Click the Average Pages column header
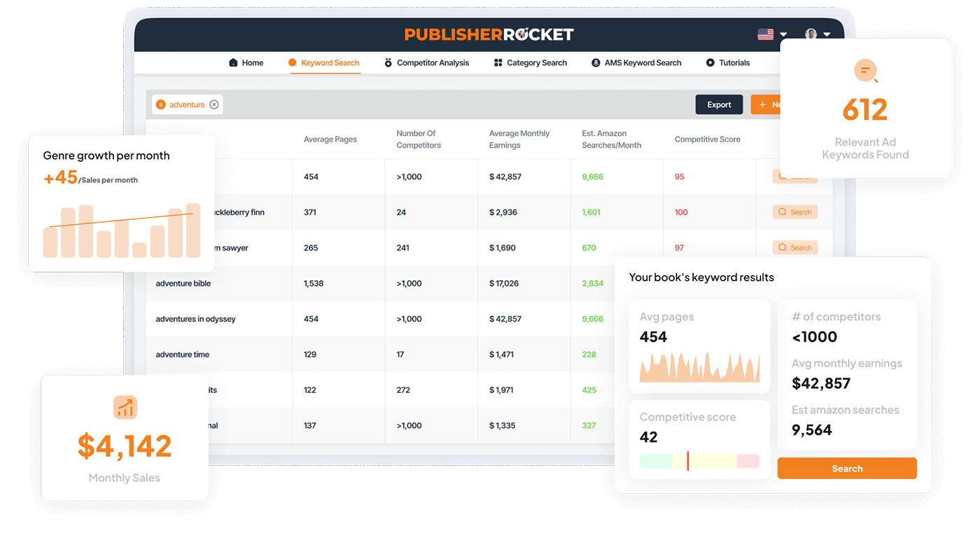The width and height of the screenshot is (980, 533). (x=330, y=139)
